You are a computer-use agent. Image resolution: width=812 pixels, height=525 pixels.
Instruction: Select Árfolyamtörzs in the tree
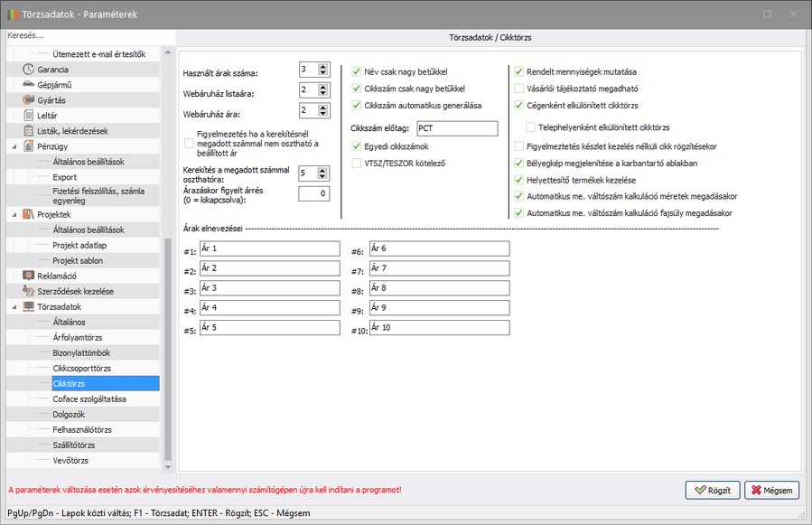(x=76, y=337)
